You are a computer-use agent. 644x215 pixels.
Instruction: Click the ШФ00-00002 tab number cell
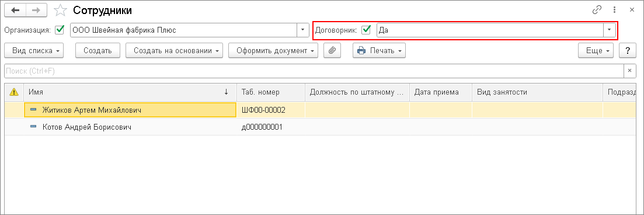[x=271, y=110]
